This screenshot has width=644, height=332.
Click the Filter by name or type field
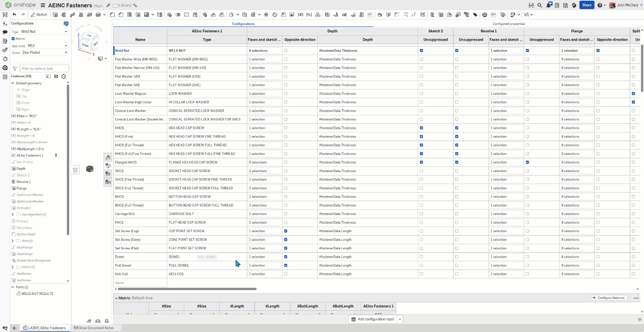45,68
